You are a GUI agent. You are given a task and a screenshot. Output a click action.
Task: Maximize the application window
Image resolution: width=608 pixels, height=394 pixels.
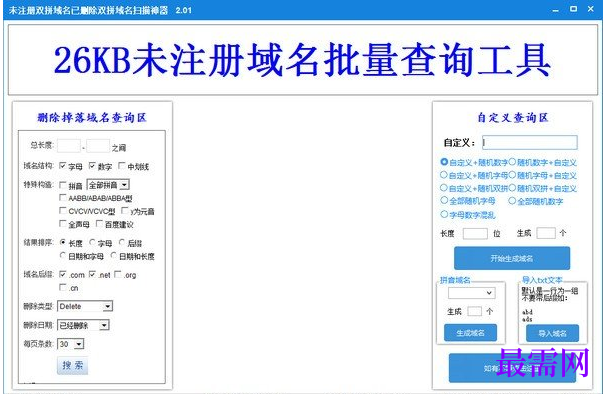coord(573,9)
